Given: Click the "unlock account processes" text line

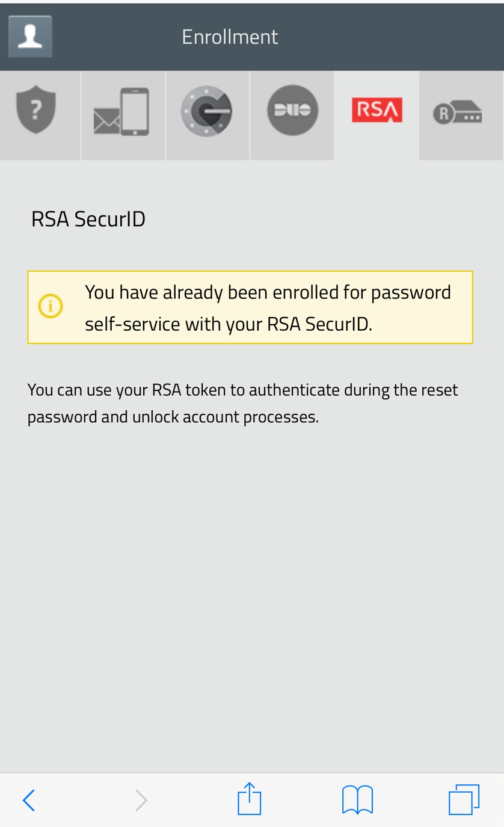Looking at the screenshot, I should click(173, 417).
